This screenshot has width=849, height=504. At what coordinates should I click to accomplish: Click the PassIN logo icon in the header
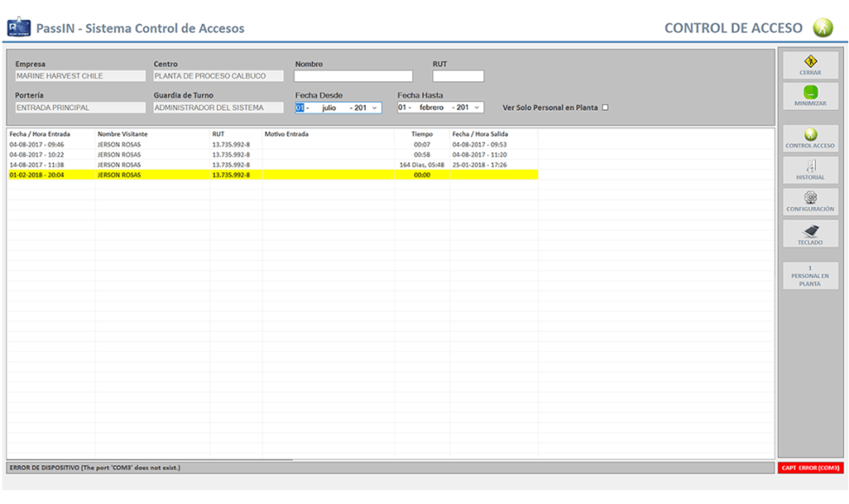[x=18, y=28]
